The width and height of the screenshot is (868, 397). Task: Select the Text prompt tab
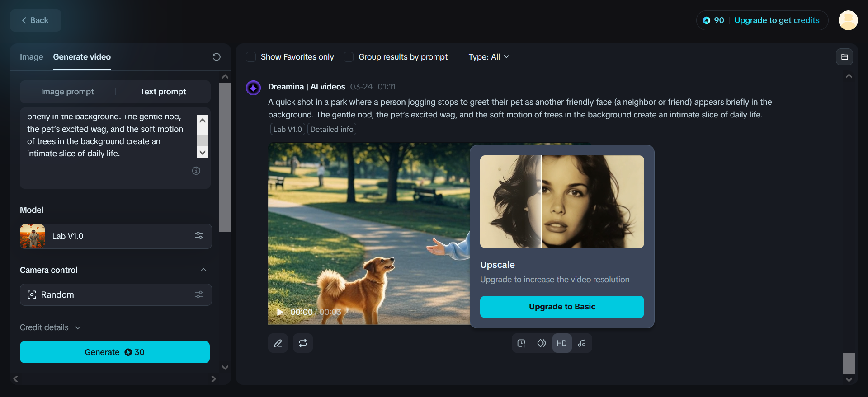tap(163, 92)
